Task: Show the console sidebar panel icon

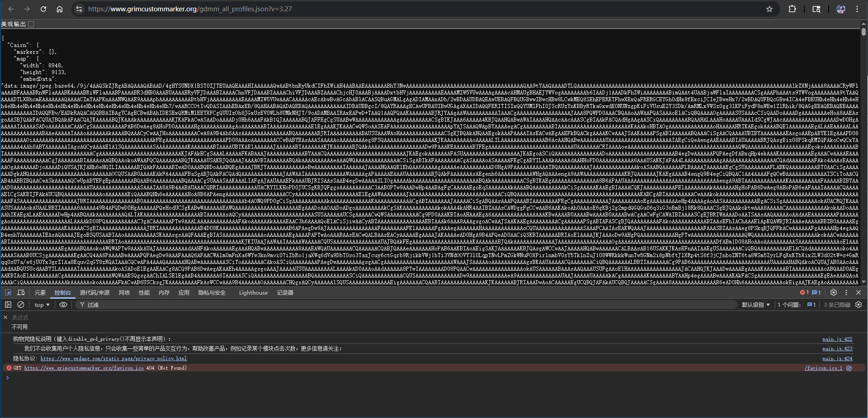Action: point(8,305)
